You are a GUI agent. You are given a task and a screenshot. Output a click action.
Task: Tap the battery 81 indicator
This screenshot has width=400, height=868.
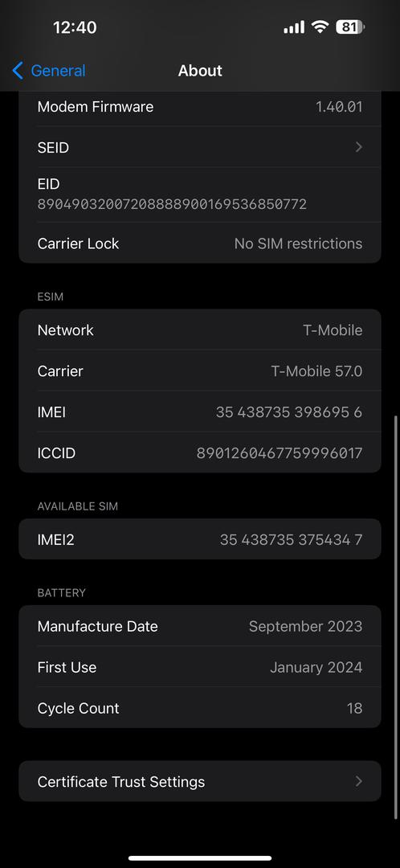tap(349, 27)
